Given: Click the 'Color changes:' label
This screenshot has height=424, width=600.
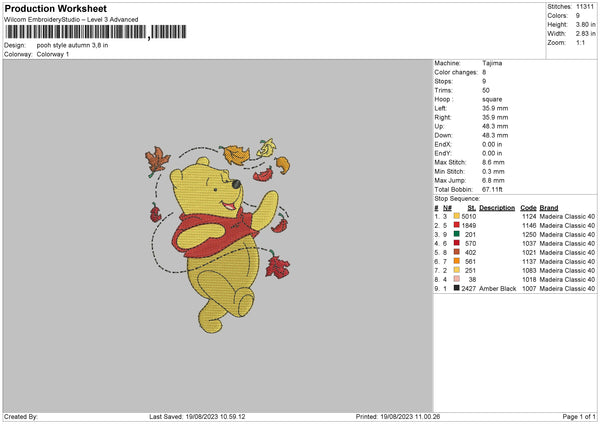Looking at the screenshot, I should (456, 72).
